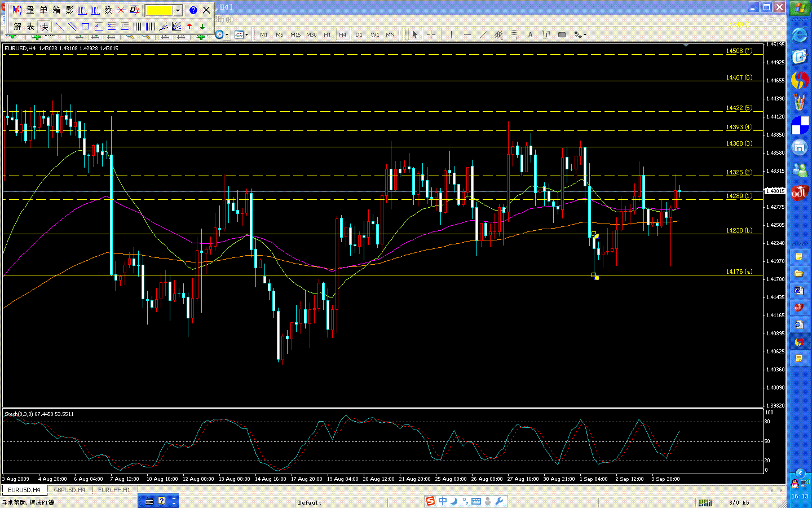
Task: Click the Sogou S input method icon
Action: 430,501
